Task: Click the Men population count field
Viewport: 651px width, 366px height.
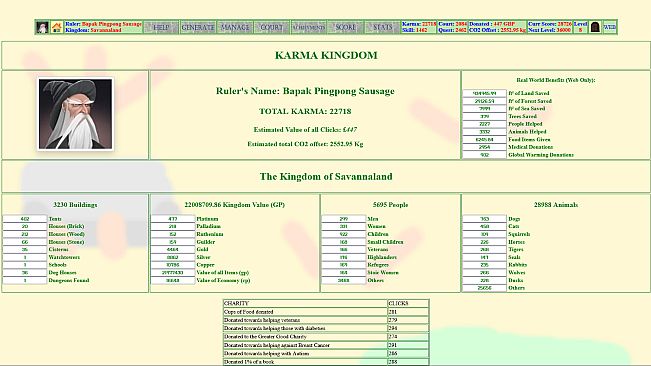Action: click(343, 219)
